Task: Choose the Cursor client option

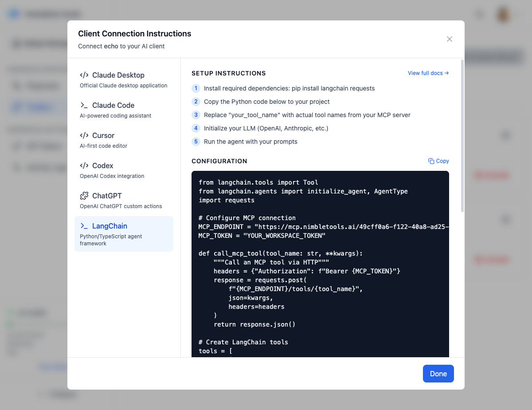Action: point(124,140)
